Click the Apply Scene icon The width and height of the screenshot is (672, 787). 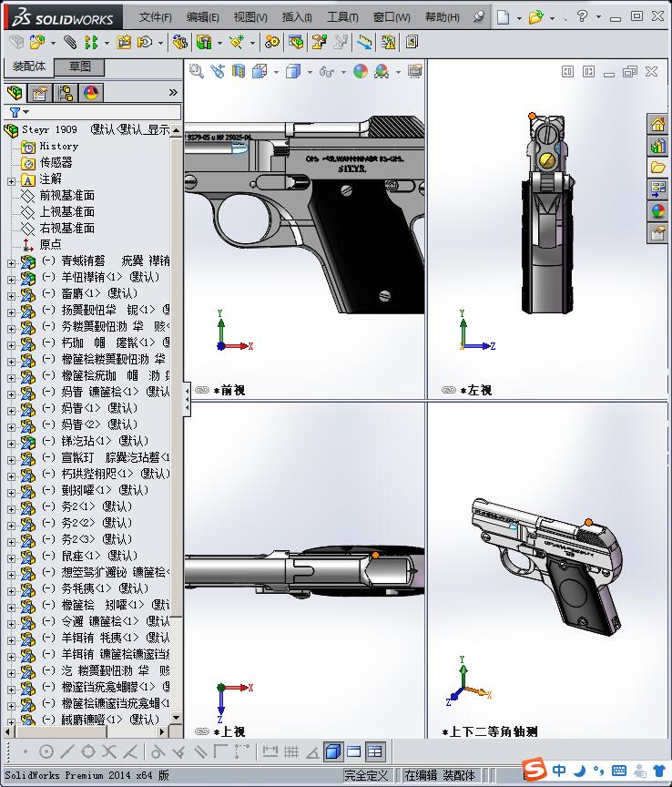[382, 71]
